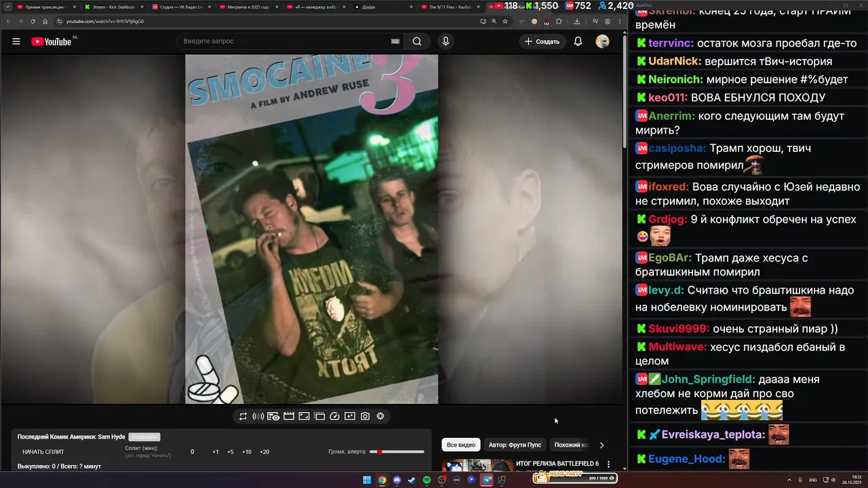Open YouTube notifications bell
Viewport: 868px width, 488px height.
coord(578,41)
